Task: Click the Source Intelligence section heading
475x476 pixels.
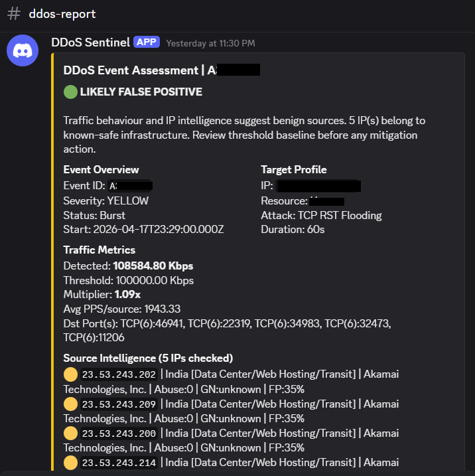Action: coord(148,358)
